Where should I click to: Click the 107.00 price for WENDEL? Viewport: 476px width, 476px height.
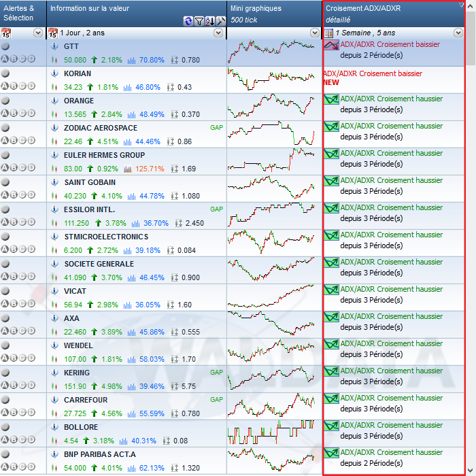[75, 359]
